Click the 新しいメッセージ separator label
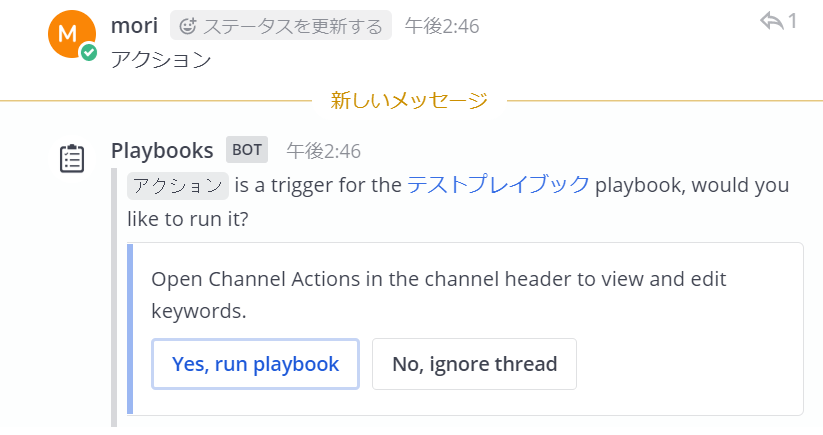The width and height of the screenshot is (823, 435). 409,100
